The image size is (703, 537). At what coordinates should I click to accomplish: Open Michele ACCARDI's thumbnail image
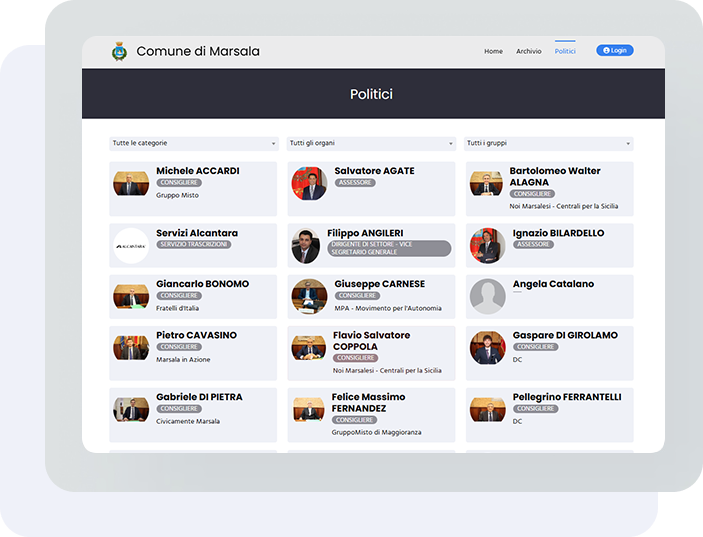[x=131, y=184]
